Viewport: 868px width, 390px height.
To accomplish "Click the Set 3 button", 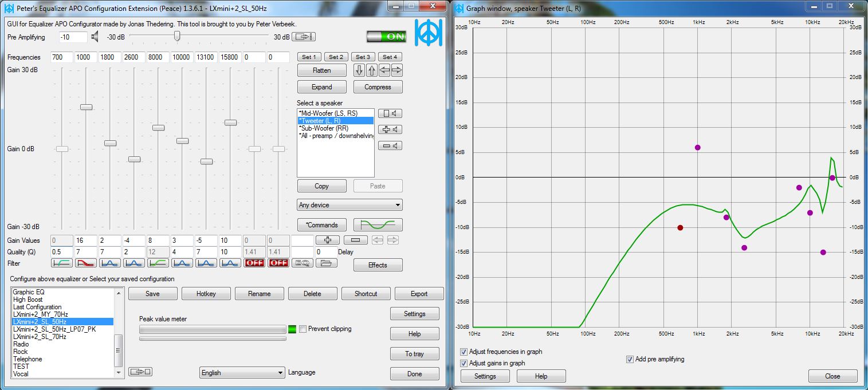I will pos(363,57).
